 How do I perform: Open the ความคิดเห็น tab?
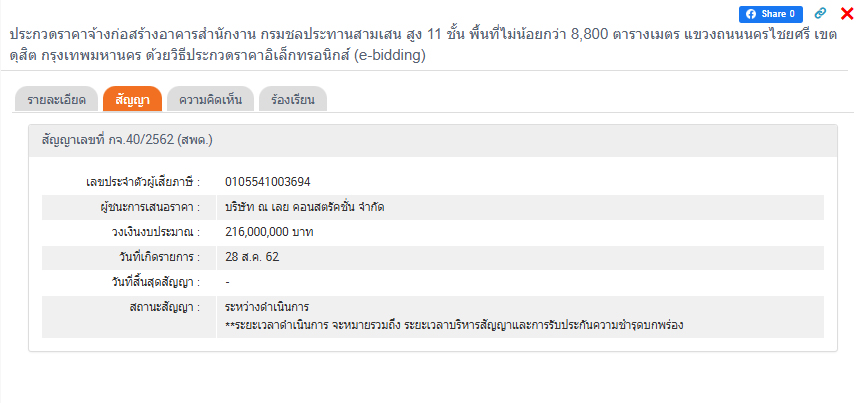(210, 100)
